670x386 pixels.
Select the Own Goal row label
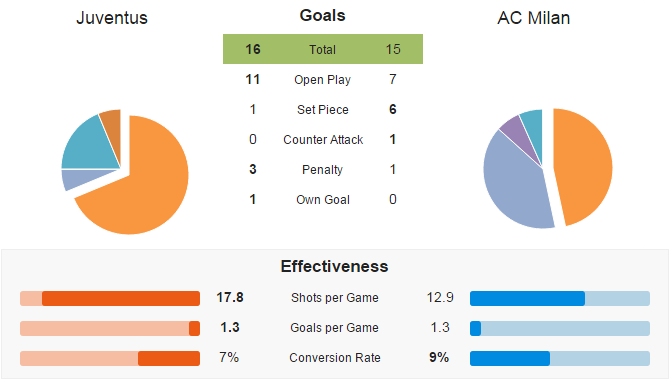point(323,200)
